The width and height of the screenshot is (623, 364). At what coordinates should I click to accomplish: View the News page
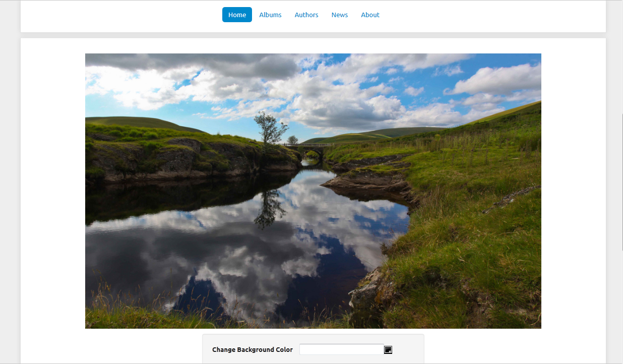[340, 15]
